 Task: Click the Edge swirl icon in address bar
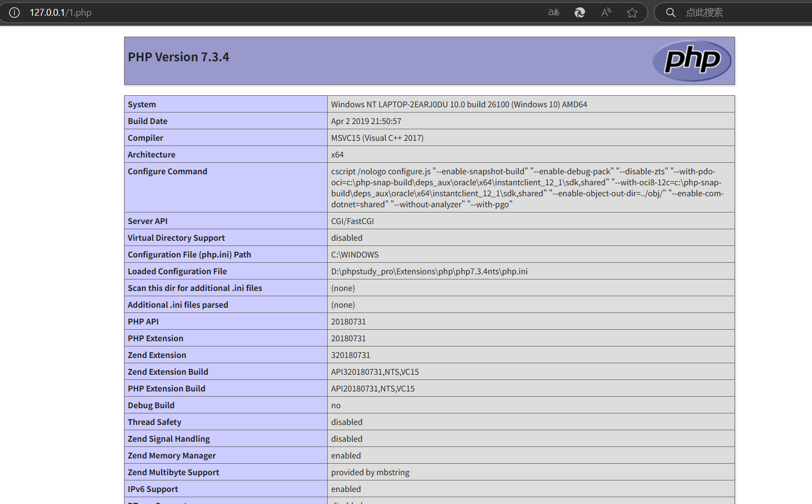click(580, 13)
